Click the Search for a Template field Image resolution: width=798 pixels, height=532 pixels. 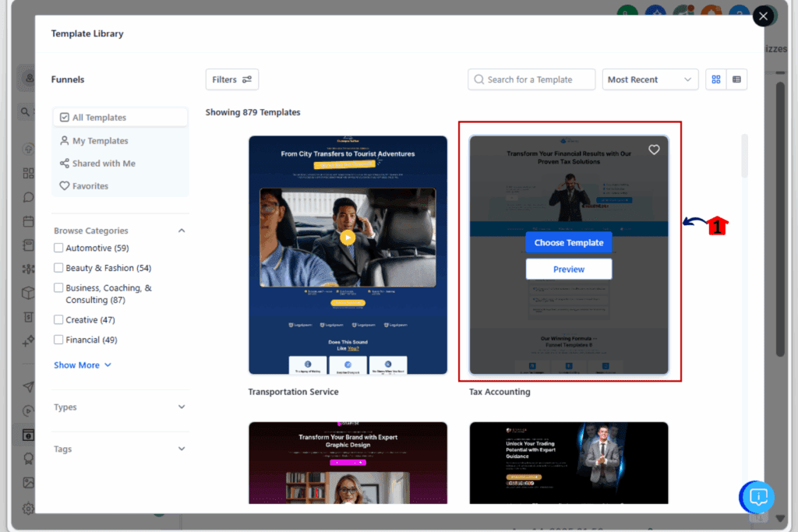(x=531, y=79)
